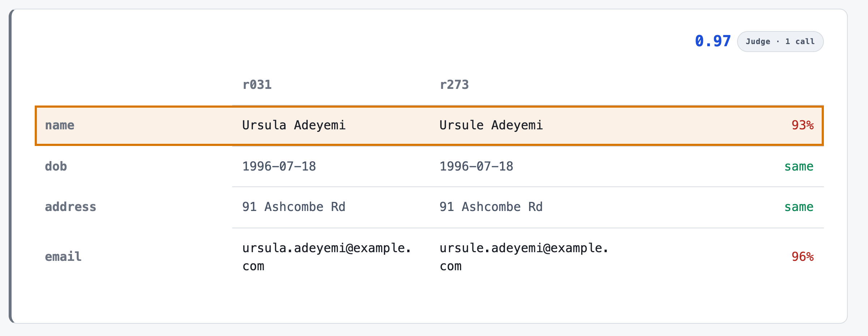Click r031 address 91 Ashcombe Rd
868x336 pixels.
pos(294,207)
